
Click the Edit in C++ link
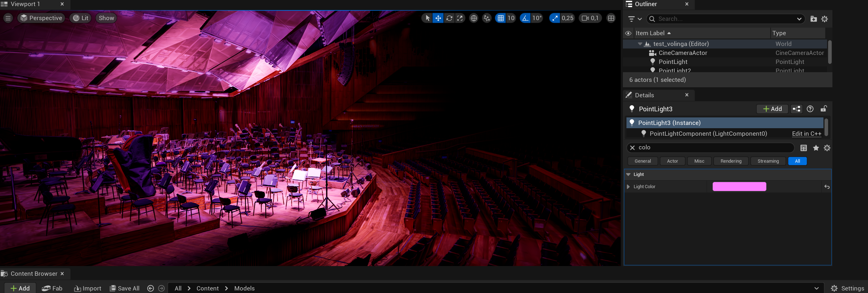[806, 134]
